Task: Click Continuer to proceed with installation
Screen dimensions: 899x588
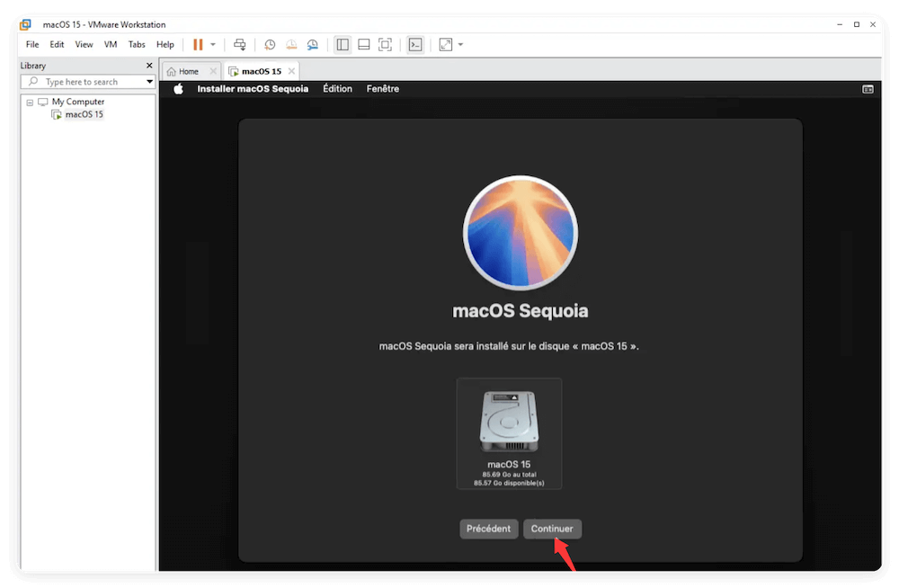Action: click(552, 529)
